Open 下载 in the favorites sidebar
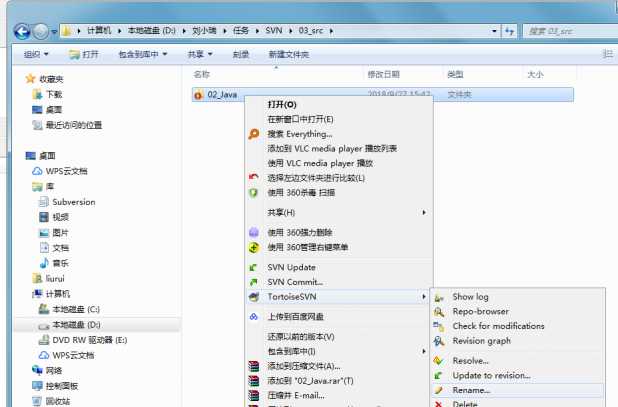This screenshot has width=618, height=407. click(54, 94)
